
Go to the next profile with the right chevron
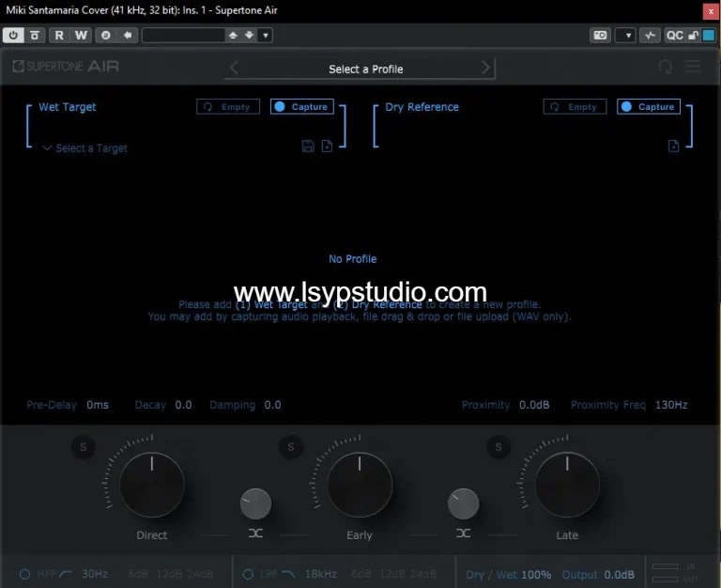(485, 68)
